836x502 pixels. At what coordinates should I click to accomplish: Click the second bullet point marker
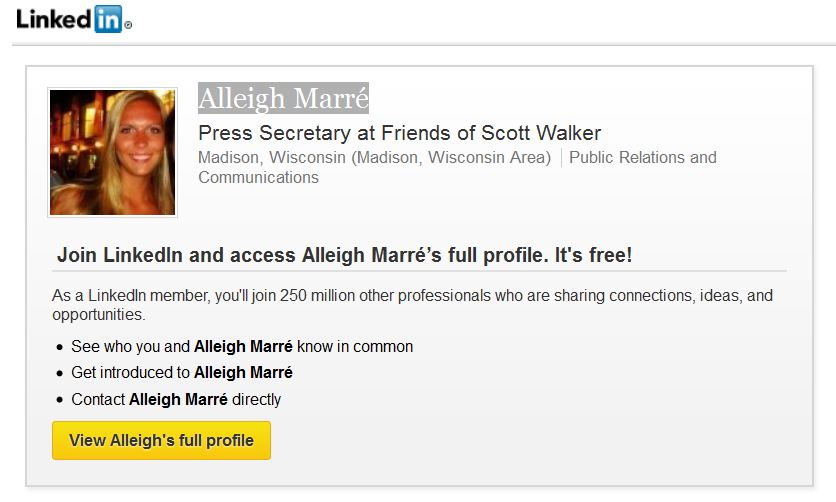pyautogui.click(x=59, y=374)
